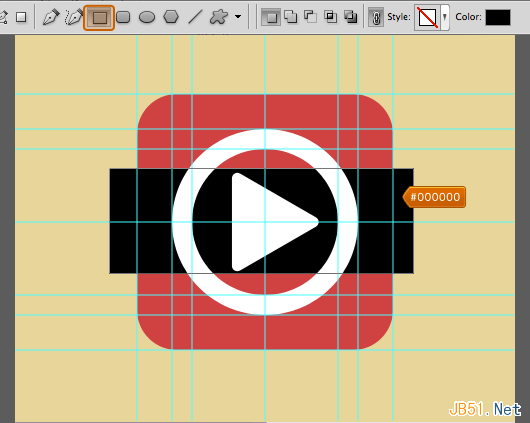Click the Style preset swatch
Screen dimensions: 530x423
coord(428,17)
